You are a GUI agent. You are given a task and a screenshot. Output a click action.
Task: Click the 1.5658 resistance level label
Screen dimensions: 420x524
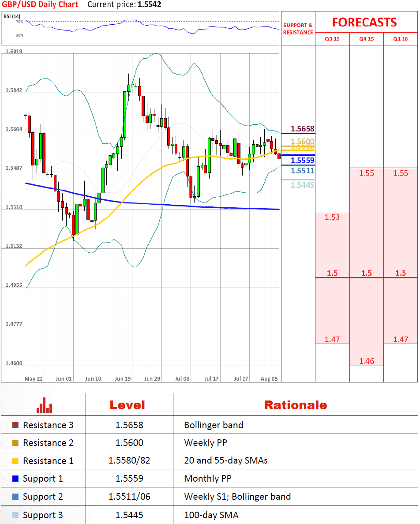coord(302,129)
